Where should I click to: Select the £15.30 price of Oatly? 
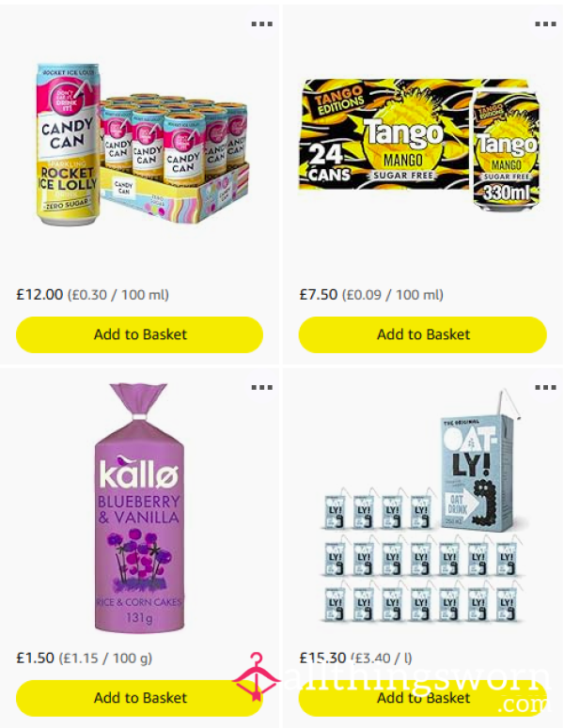[x=322, y=658]
